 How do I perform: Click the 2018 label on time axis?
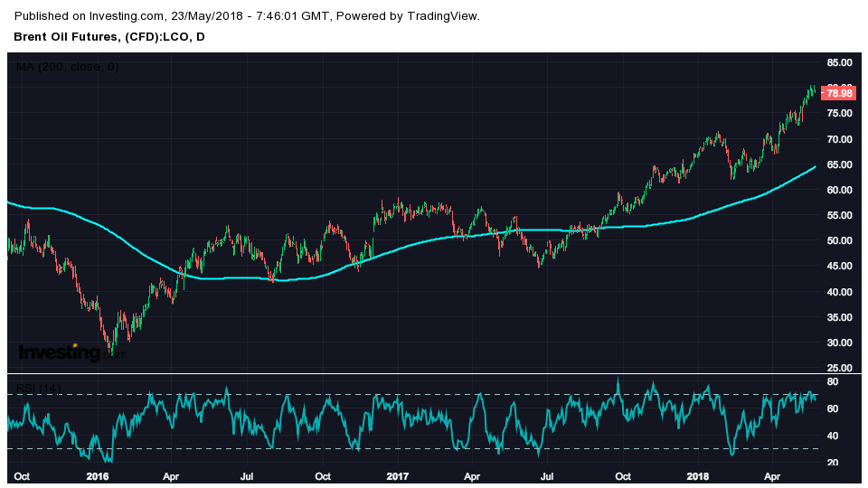pyautogui.click(x=698, y=475)
